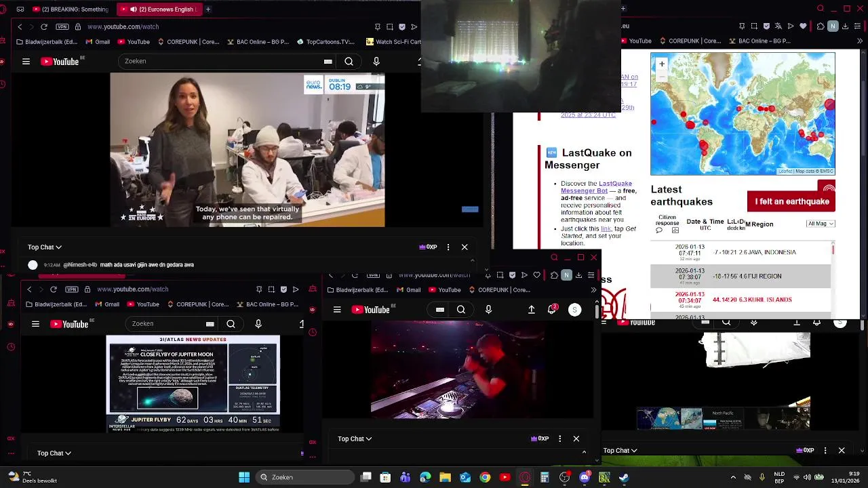
Task: Select the KURIL ISLANDS earthquake row
Action: 741,299
